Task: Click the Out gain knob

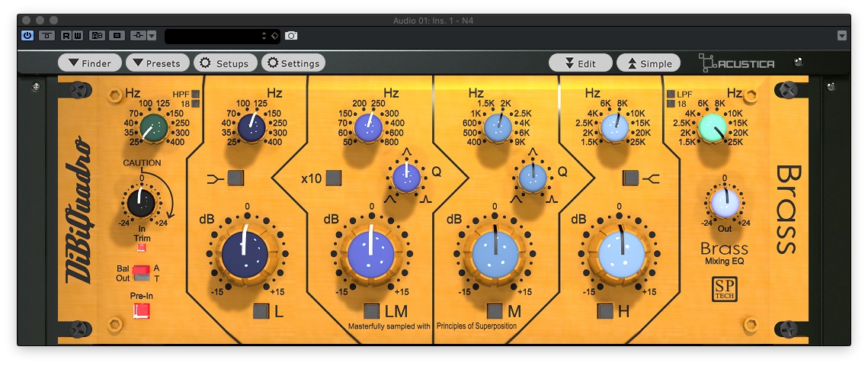Action: 725,203
